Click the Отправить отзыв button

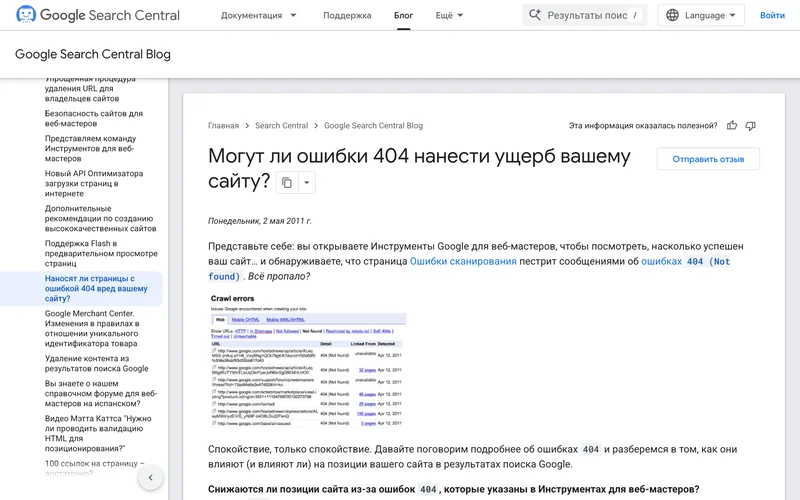pyautogui.click(x=708, y=159)
